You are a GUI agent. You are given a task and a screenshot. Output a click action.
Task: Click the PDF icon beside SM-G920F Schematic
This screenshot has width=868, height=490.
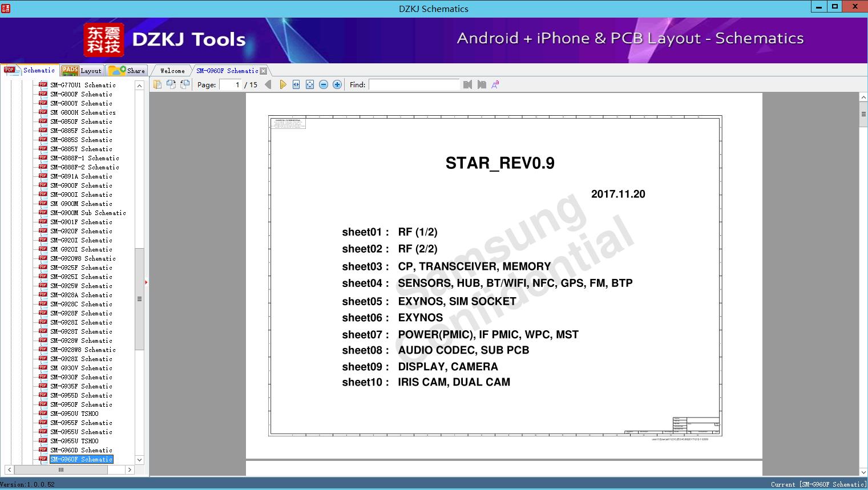click(43, 230)
